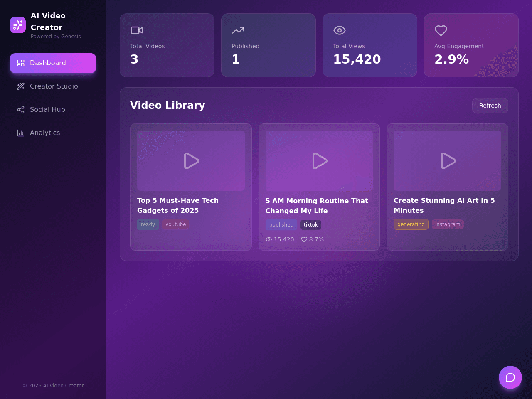Open the Dashboard menu item
Image resolution: width=532 pixels, height=399 pixels.
(53, 63)
